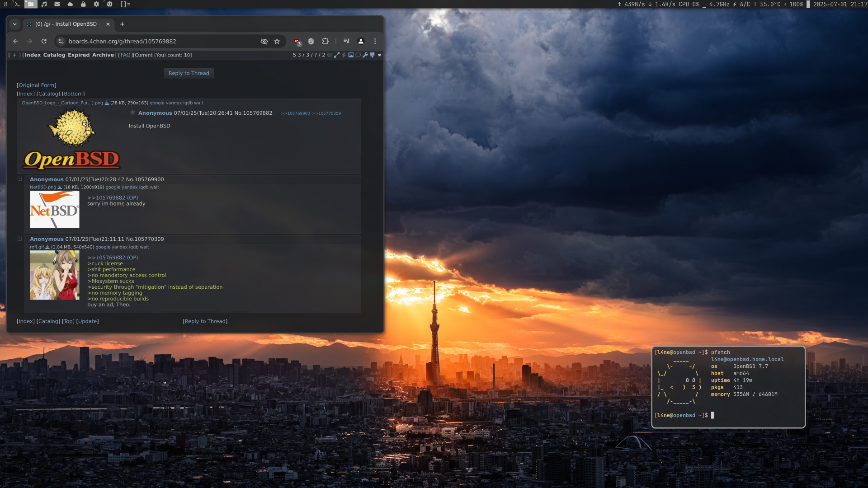Search rofl.gif with iqdb

pos(133,247)
